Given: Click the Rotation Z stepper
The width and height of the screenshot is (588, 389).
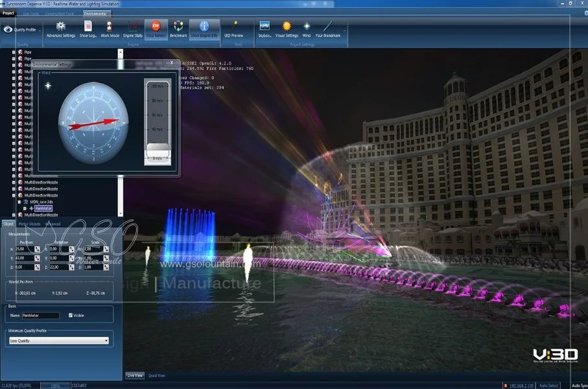Looking at the screenshot, I should (x=71, y=267).
